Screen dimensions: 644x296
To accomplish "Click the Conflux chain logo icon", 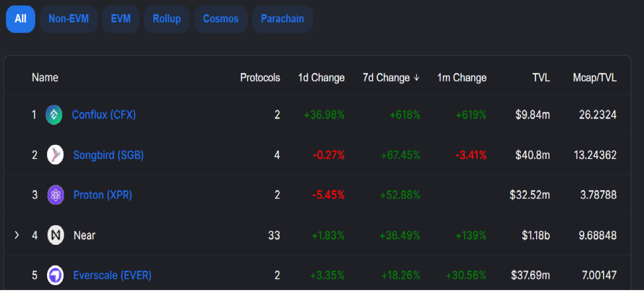I will click(x=54, y=115).
